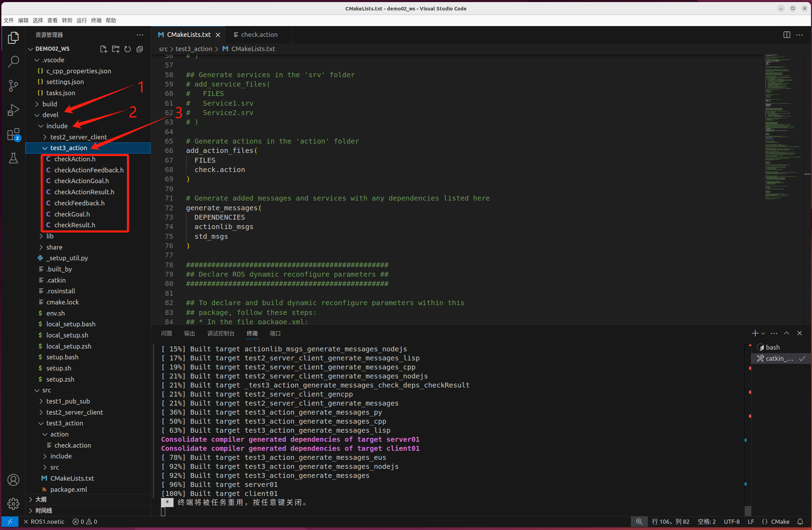
Task: Click the New File icon in explorer header
Action: tap(103, 49)
